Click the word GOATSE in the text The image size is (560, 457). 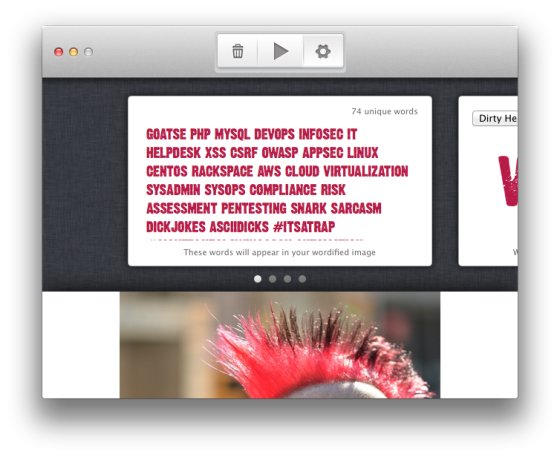point(166,134)
